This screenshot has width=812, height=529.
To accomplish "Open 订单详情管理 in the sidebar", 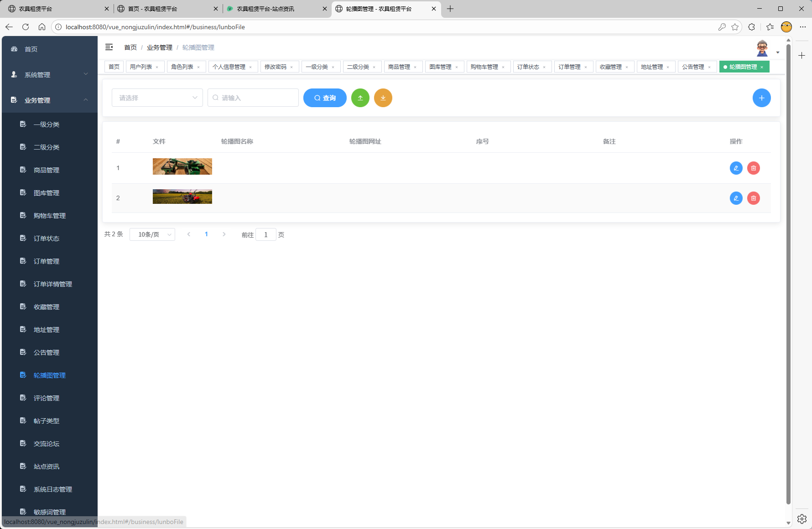I will tap(50, 284).
